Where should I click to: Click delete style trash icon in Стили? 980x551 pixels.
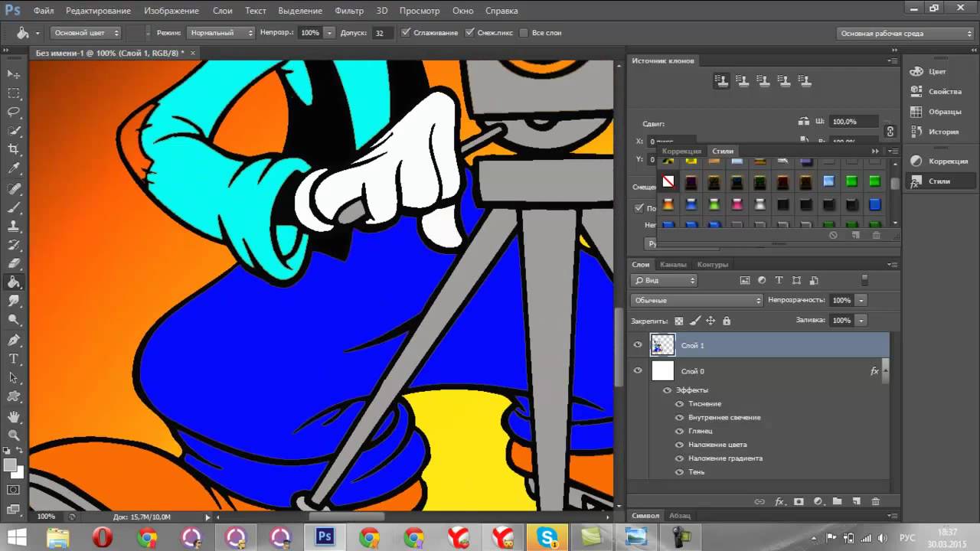[876, 236]
